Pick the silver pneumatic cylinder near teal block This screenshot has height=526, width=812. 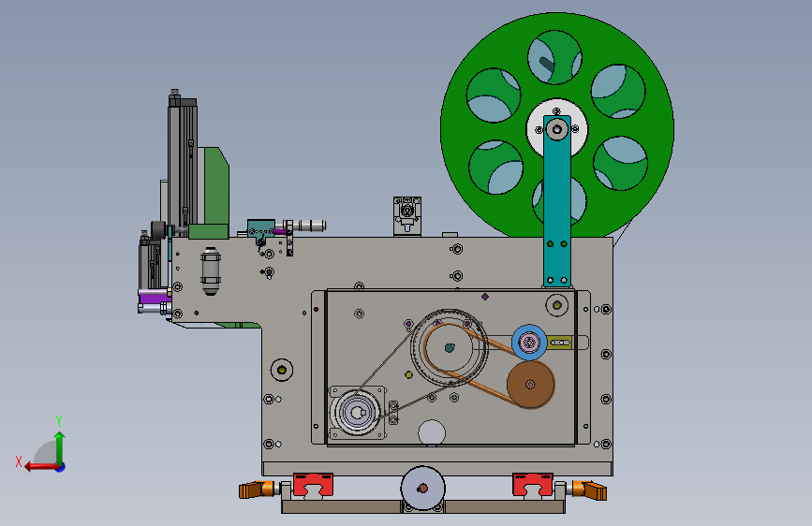[x=309, y=226]
